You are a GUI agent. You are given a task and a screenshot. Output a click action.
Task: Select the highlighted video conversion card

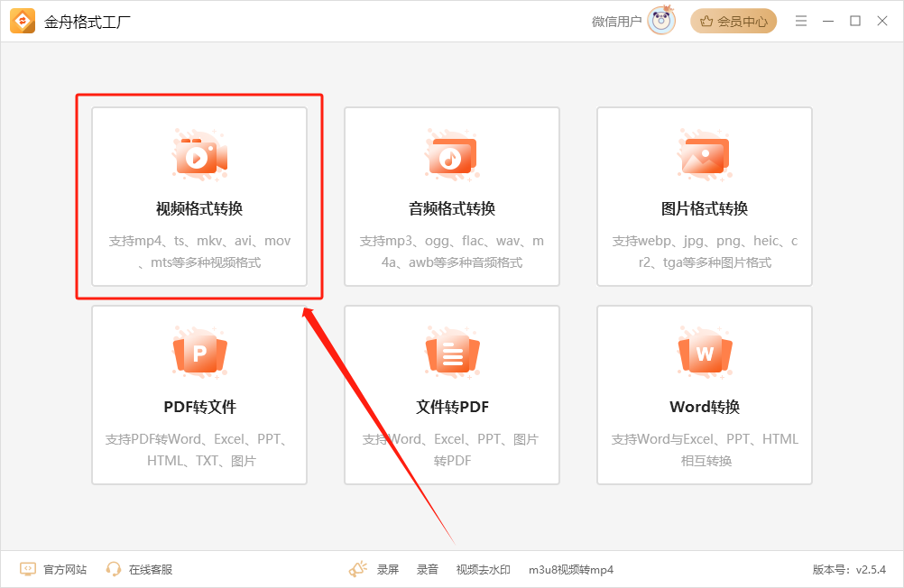[x=198, y=197]
